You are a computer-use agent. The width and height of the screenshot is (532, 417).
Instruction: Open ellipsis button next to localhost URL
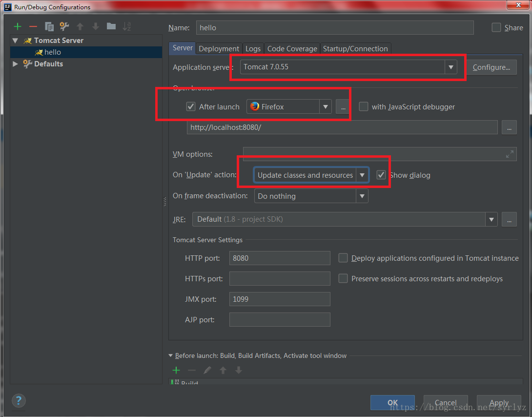(x=509, y=127)
